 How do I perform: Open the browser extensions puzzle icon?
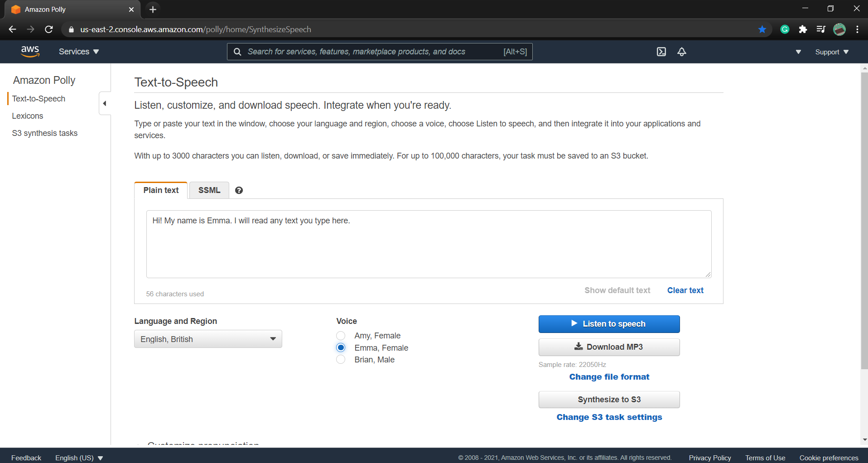[803, 29]
